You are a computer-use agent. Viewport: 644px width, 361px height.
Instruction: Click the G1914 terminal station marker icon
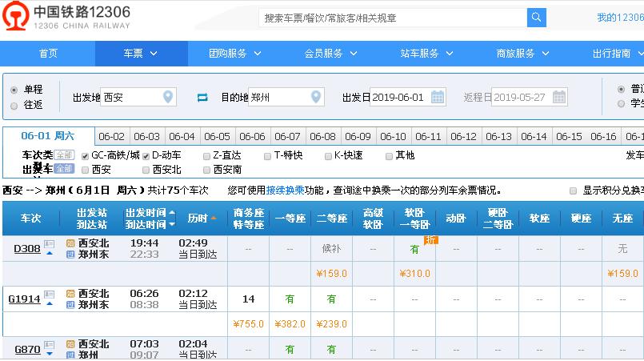click(70, 305)
